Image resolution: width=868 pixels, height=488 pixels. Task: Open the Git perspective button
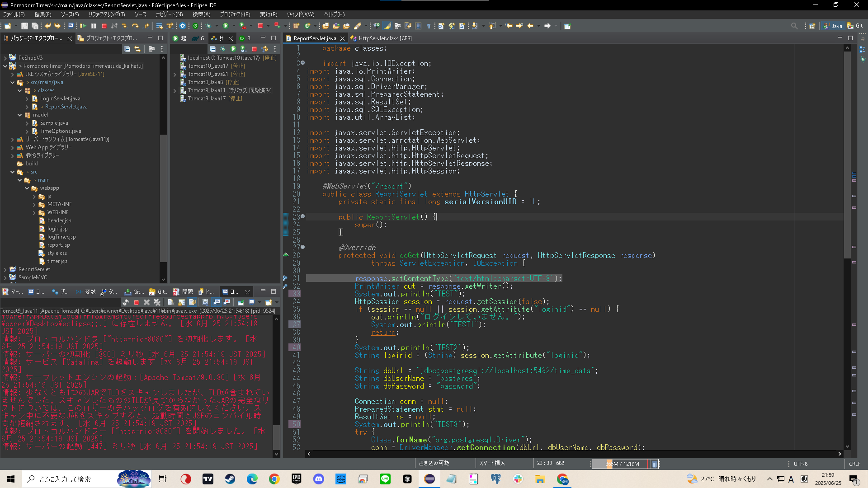coord(855,26)
